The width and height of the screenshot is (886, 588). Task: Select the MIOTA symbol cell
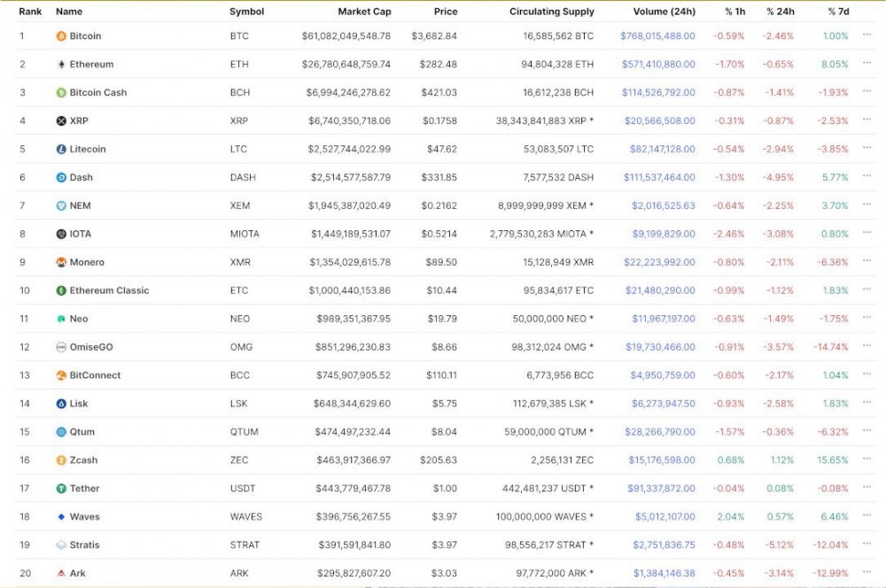pos(245,234)
